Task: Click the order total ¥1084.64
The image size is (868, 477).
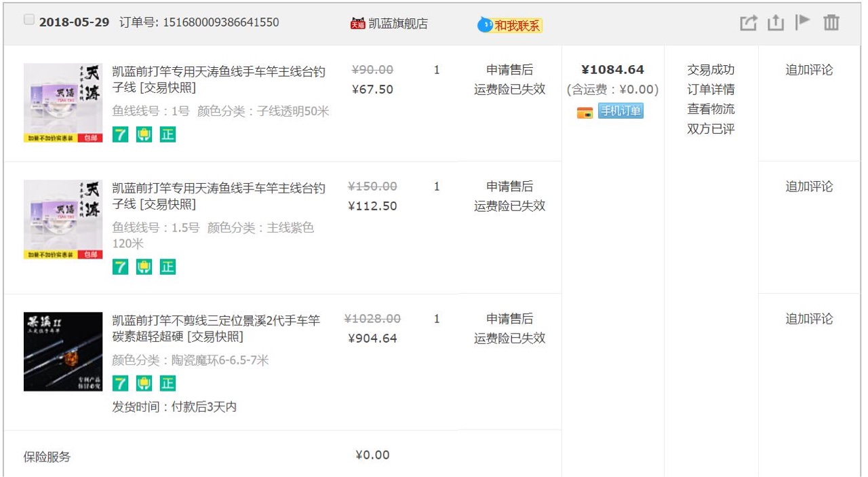Action: 613,70
